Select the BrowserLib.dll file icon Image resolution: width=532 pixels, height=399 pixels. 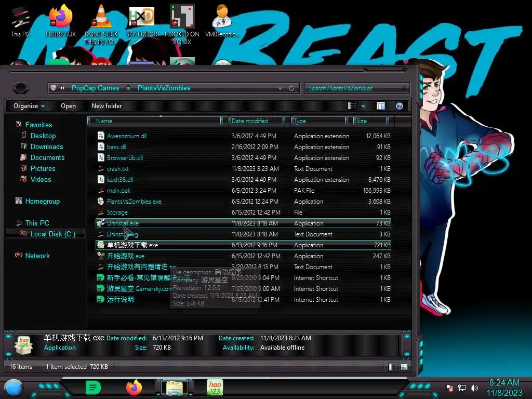[x=101, y=157]
